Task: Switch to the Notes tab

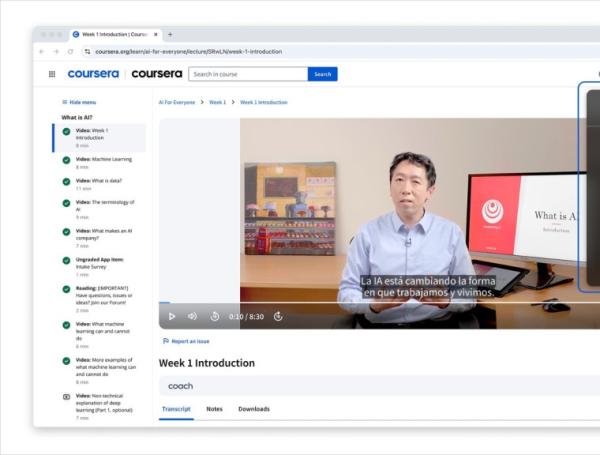Action: pos(214,409)
